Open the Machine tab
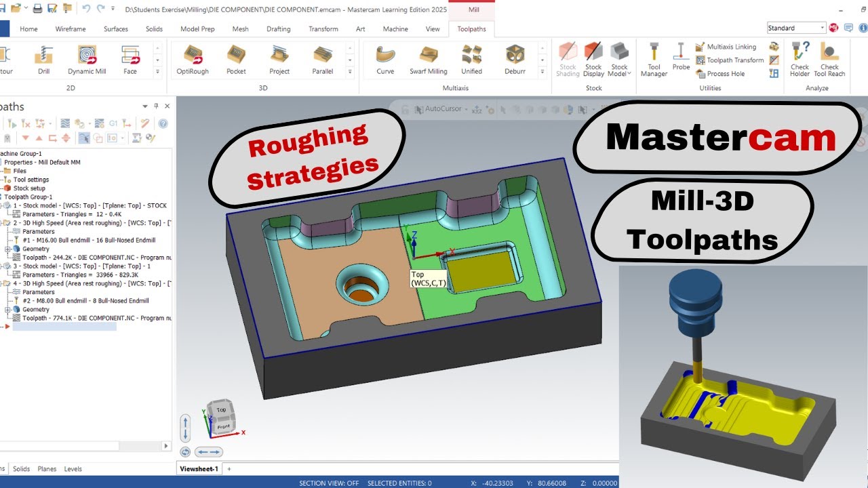This screenshot has width=868, height=488. click(x=395, y=29)
